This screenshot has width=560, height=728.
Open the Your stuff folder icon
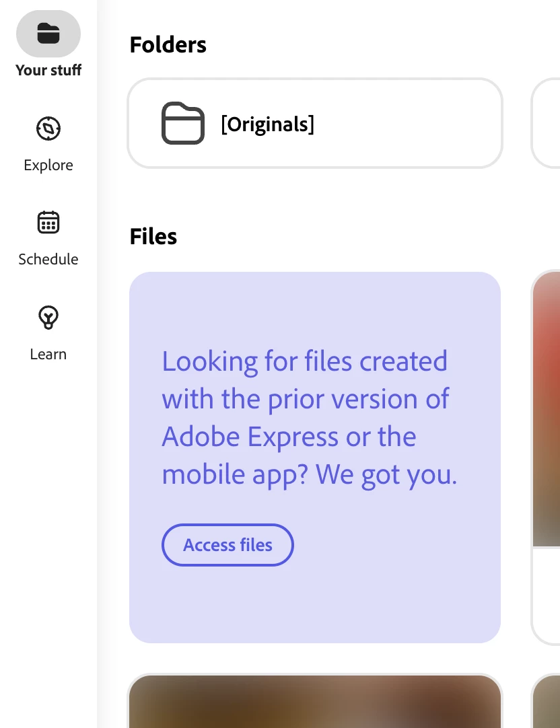[48, 34]
